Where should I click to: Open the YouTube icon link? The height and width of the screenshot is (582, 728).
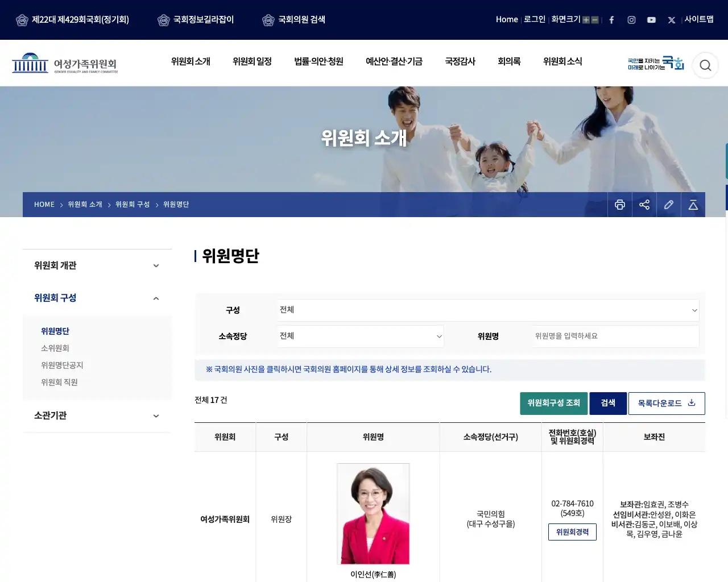coord(651,20)
